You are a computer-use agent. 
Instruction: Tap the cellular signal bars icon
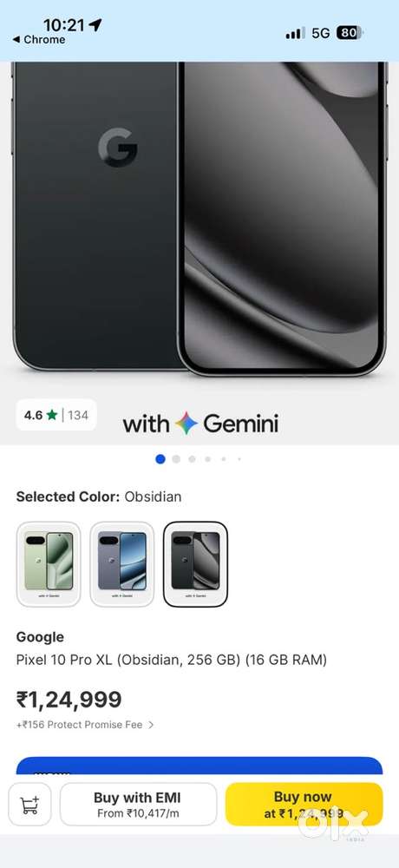296,33
